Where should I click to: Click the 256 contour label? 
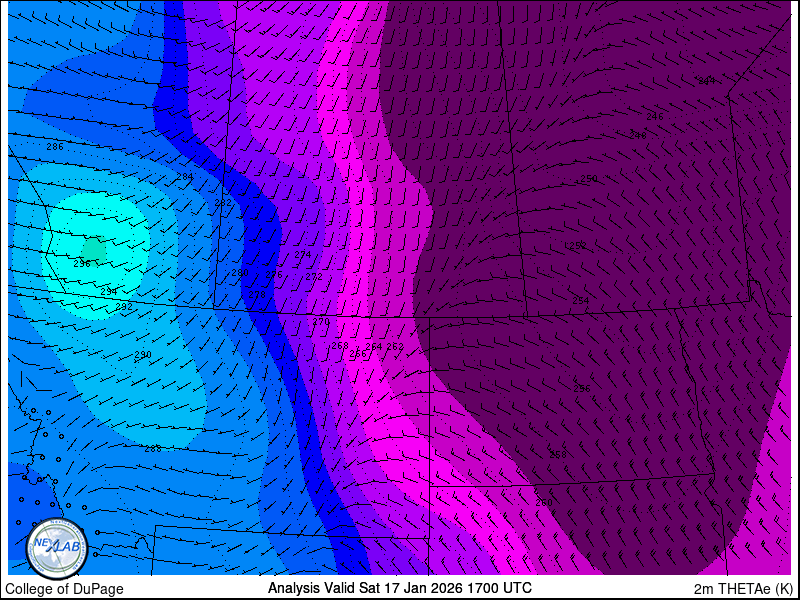pyautogui.click(x=582, y=388)
